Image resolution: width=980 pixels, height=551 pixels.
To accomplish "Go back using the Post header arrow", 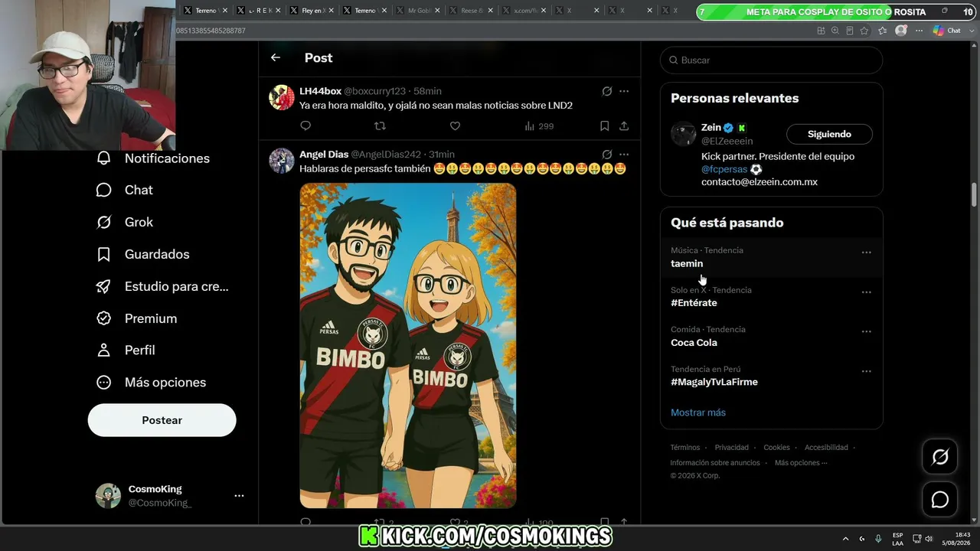I will (276, 57).
